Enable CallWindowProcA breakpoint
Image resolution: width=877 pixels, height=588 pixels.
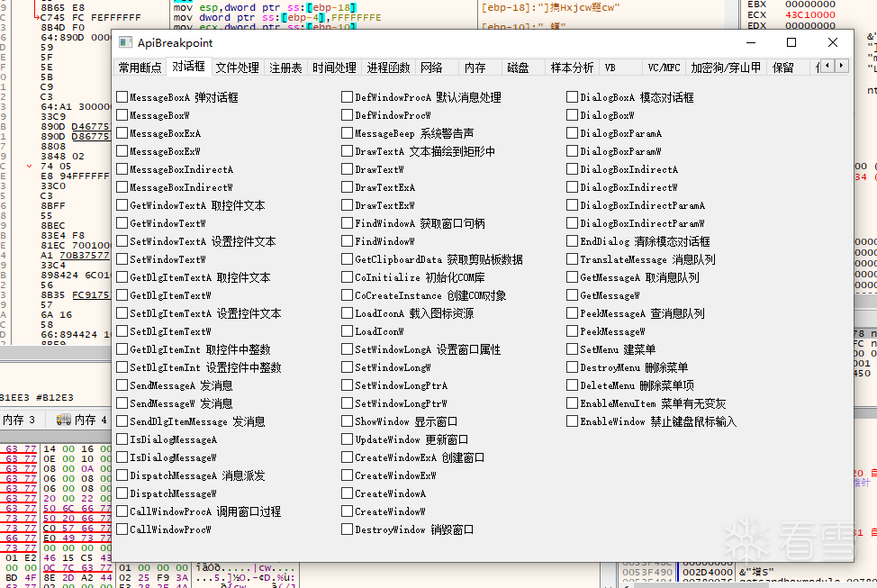coord(122,511)
